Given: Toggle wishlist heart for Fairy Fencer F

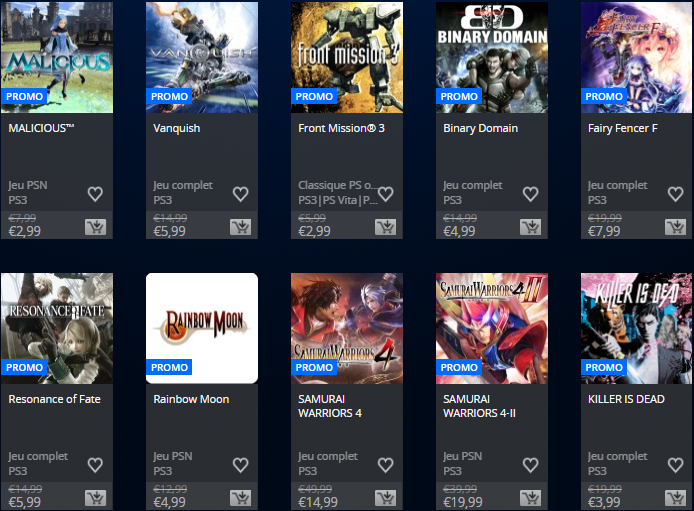Looking at the screenshot, I should [x=675, y=194].
